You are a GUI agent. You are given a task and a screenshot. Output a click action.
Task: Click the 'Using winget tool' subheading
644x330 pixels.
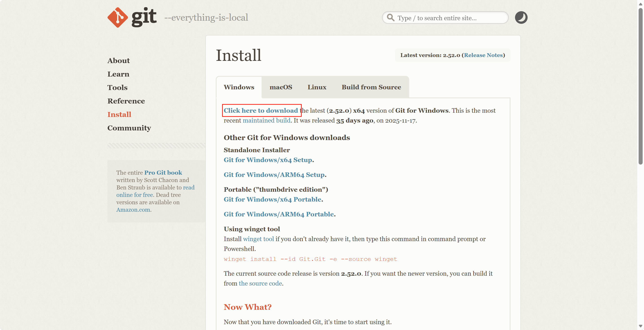click(252, 229)
